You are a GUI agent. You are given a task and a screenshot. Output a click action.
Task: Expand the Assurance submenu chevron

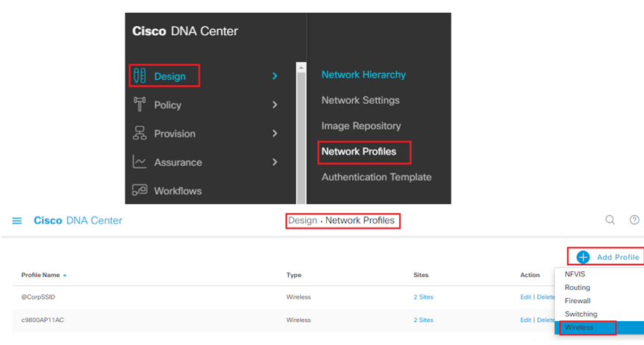(275, 162)
